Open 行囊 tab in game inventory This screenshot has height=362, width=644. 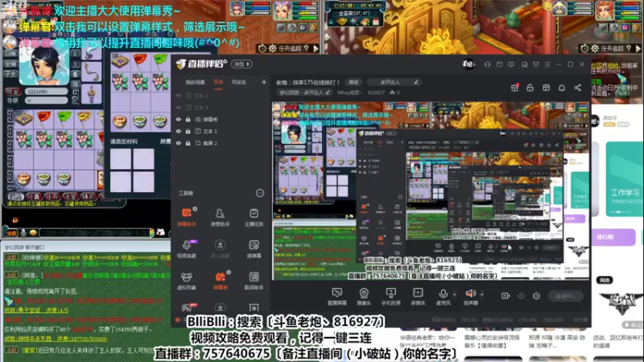[34, 196]
